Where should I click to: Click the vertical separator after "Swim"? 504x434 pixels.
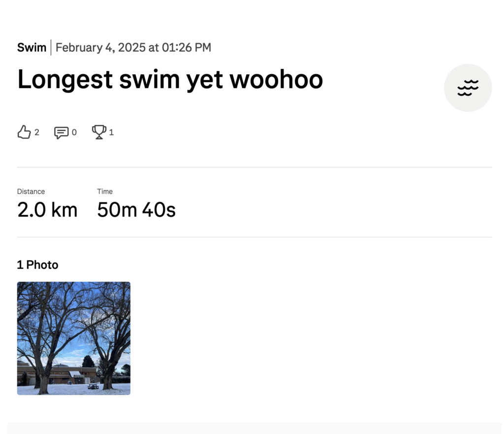pyautogui.click(x=51, y=47)
